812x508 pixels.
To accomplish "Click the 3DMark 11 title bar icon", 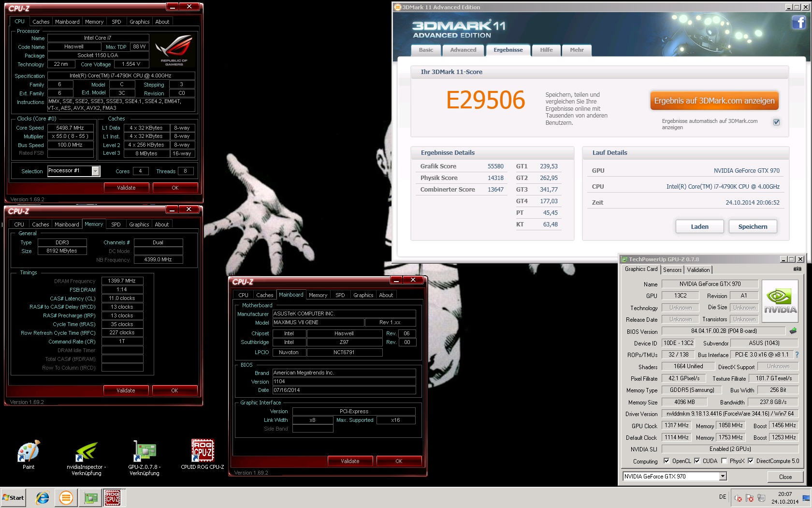I will (398, 7).
